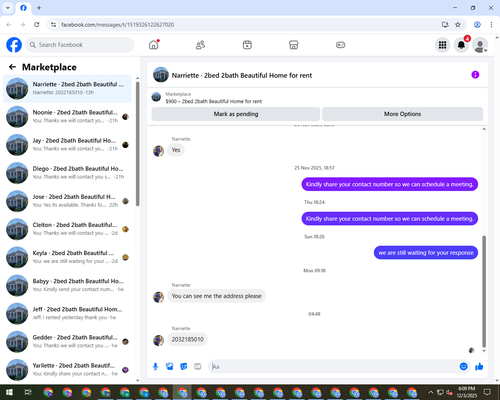Image resolution: width=500 pixels, height=400 pixels.
Task: Open Yarilette conversation in chat list
Action: 67,370
